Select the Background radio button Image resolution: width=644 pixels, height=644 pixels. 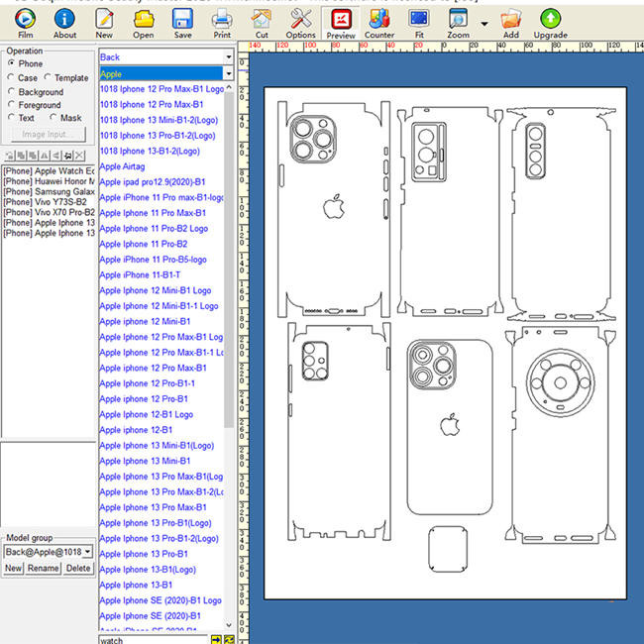[11, 91]
